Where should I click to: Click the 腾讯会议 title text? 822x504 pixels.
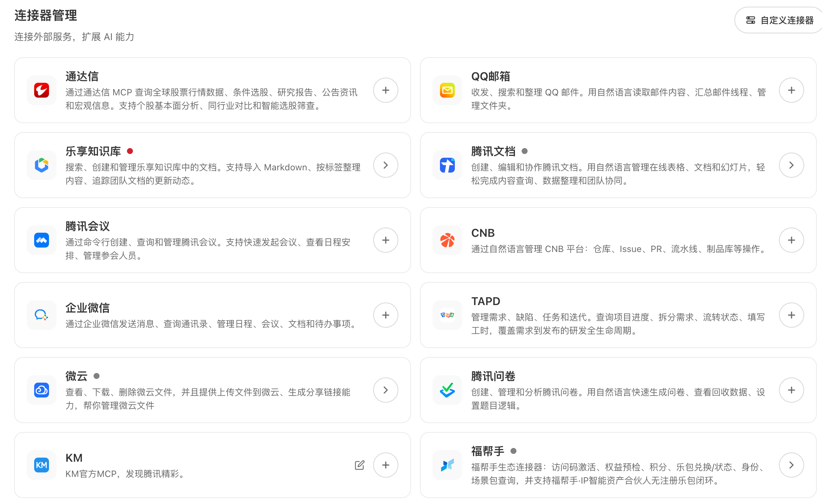point(88,226)
